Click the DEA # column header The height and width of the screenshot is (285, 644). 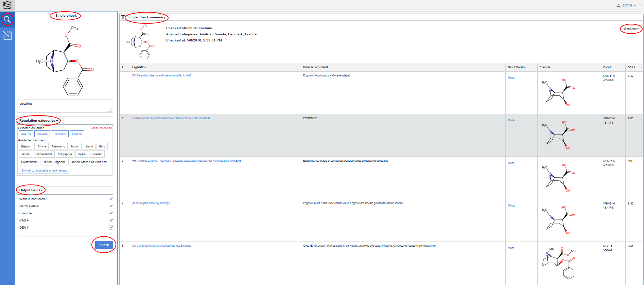click(631, 67)
